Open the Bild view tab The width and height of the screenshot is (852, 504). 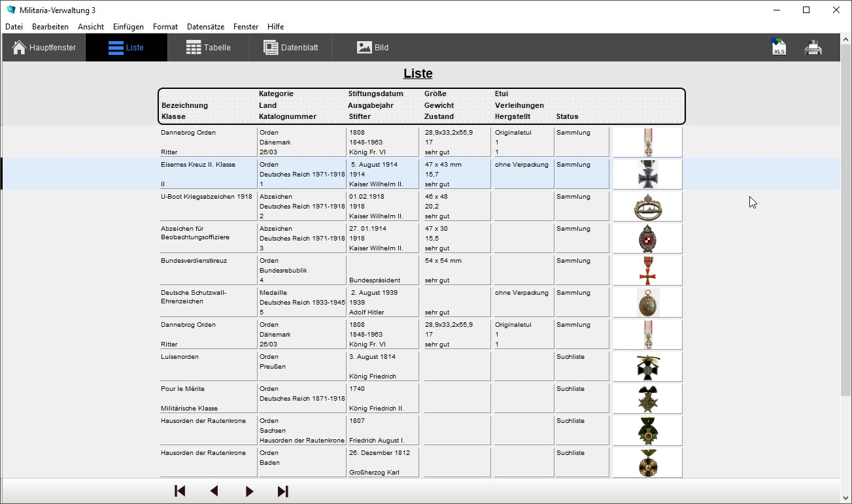[373, 48]
